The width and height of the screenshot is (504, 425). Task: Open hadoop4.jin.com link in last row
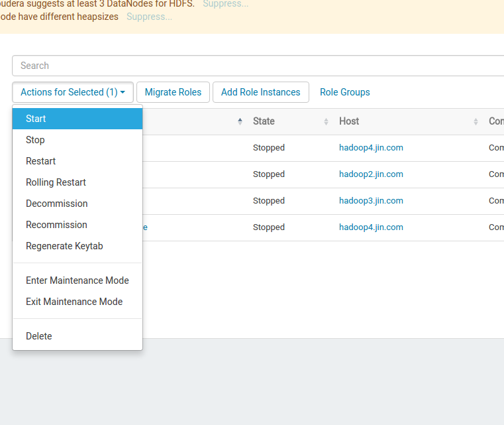371,227
